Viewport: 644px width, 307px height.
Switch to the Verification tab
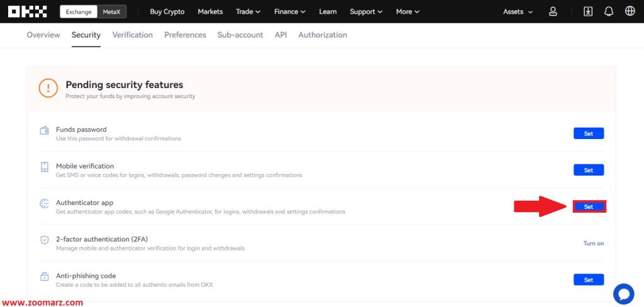(x=132, y=35)
